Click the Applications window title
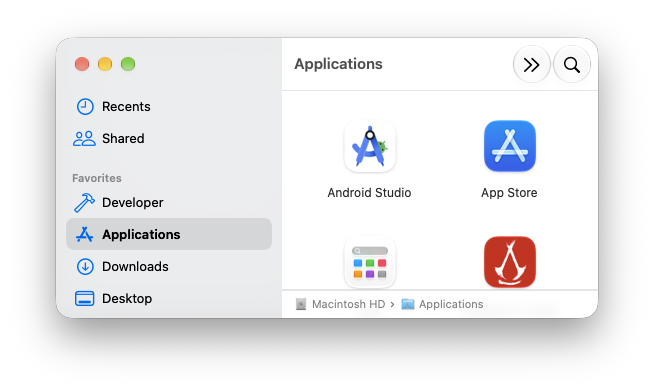654x392 pixels. pyautogui.click(x=338, y=64)
